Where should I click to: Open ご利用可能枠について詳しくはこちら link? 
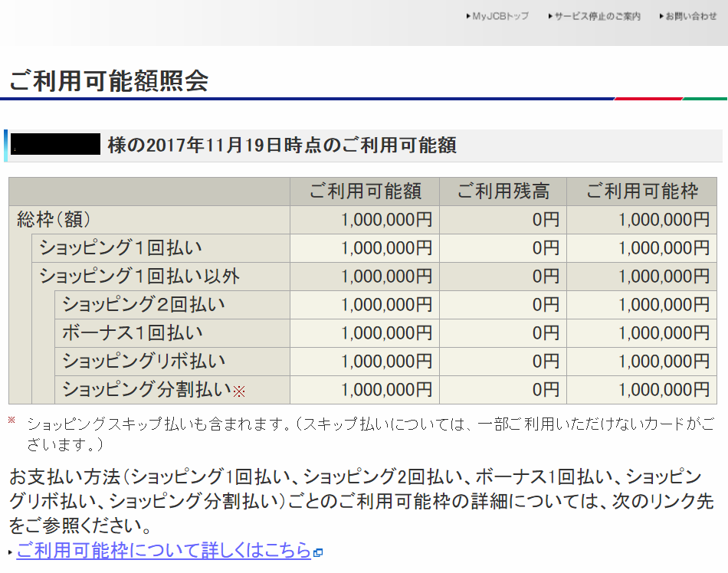[163, 550]
